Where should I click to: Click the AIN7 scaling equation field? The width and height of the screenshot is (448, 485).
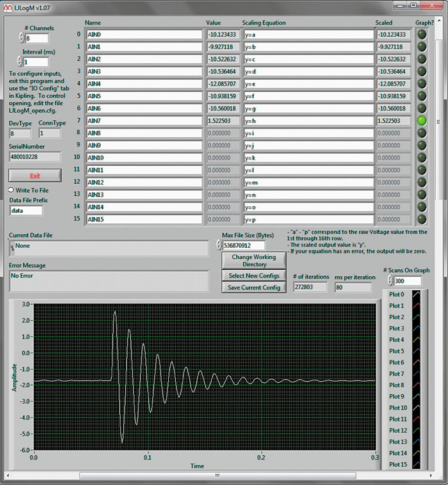tap(308, 121)
